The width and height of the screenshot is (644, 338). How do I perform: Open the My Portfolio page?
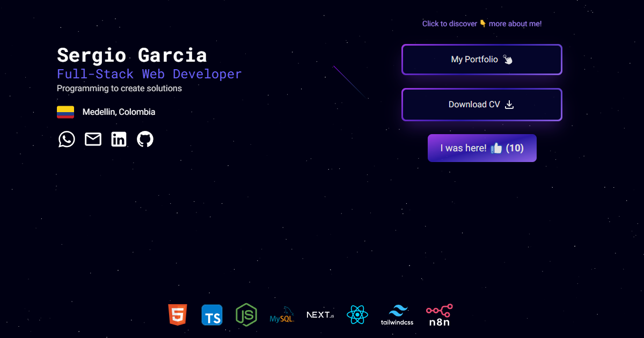pyautogui.click(x=481, y=60)
